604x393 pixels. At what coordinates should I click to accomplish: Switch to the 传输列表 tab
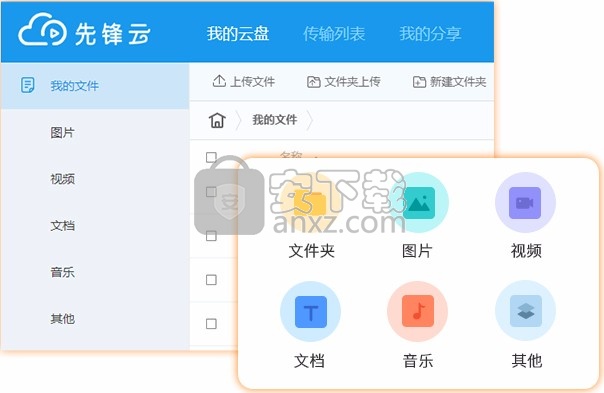click(334, 34)
